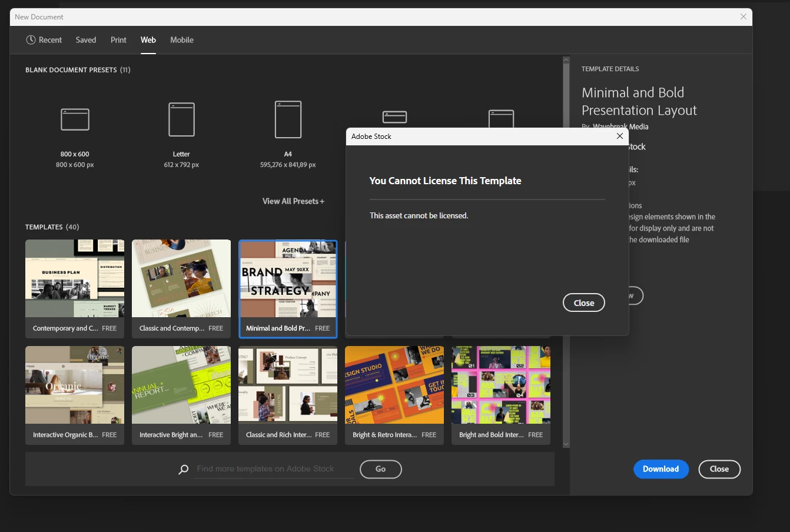790x532 pixels.
Task: Click the blue Download button
Action: click(x=661, y=469)
